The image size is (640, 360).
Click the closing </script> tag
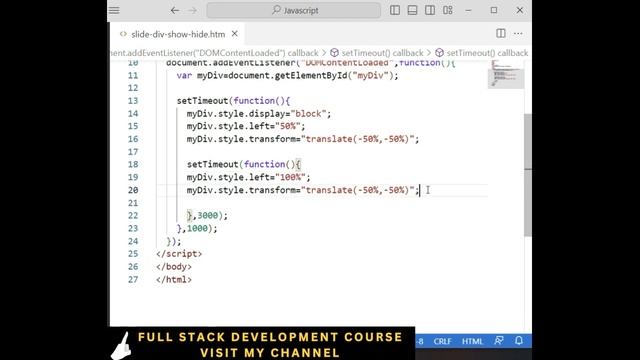click(179, 254)
